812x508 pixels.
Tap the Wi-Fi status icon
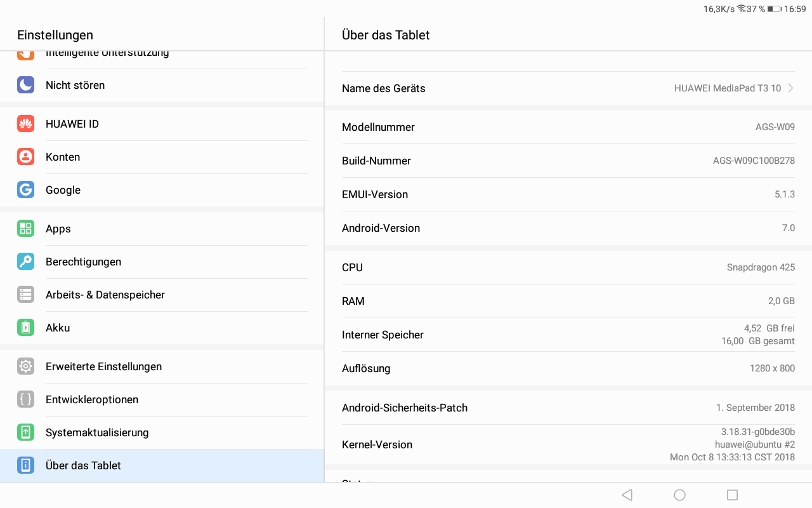point(741,9)
